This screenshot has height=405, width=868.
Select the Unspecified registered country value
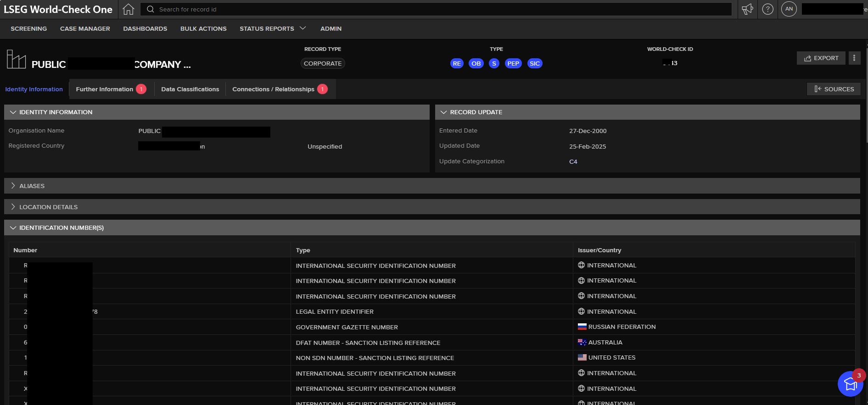pyautogui.click(x=325, y=146)
